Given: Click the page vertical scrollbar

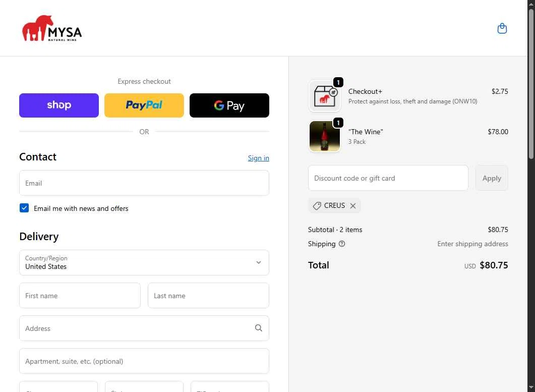Looking at the screenshot, I should point(531,84).
